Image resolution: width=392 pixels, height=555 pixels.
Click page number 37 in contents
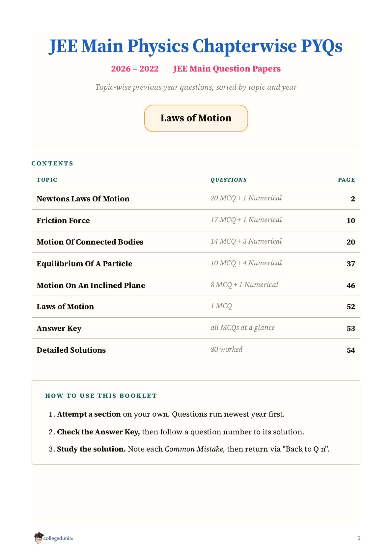click(351, 264)
